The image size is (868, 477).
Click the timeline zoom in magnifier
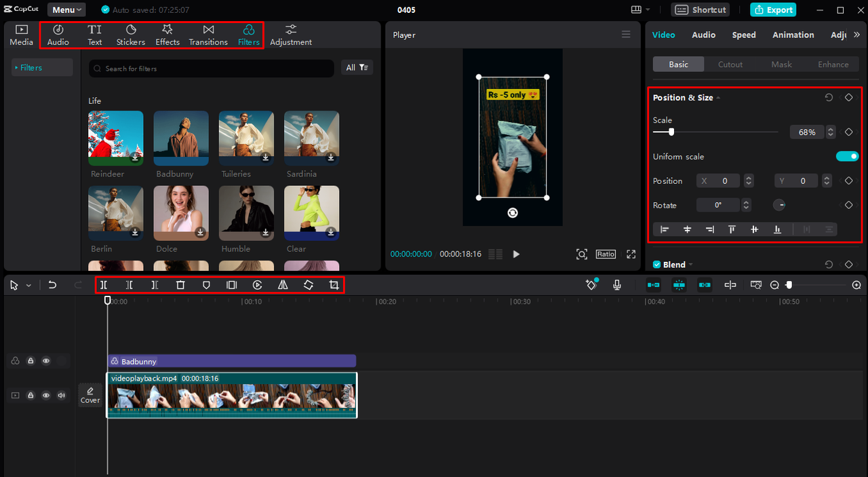coord(856,285)
